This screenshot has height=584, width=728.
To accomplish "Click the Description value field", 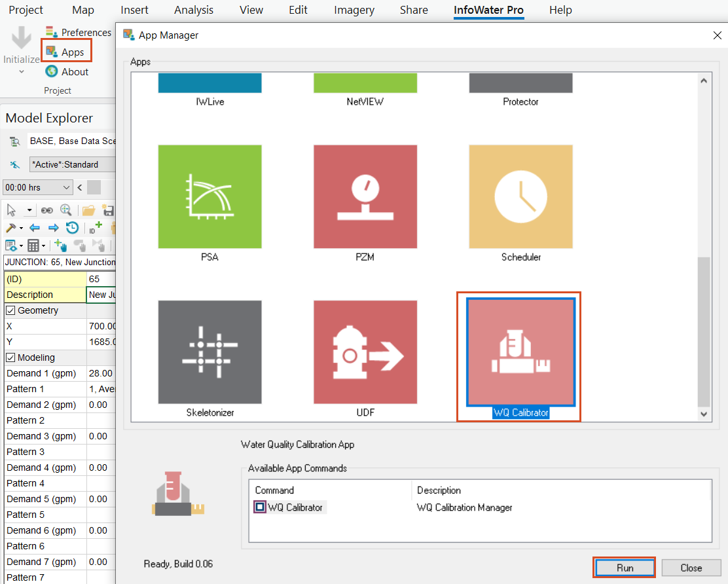I will point(101,295).
